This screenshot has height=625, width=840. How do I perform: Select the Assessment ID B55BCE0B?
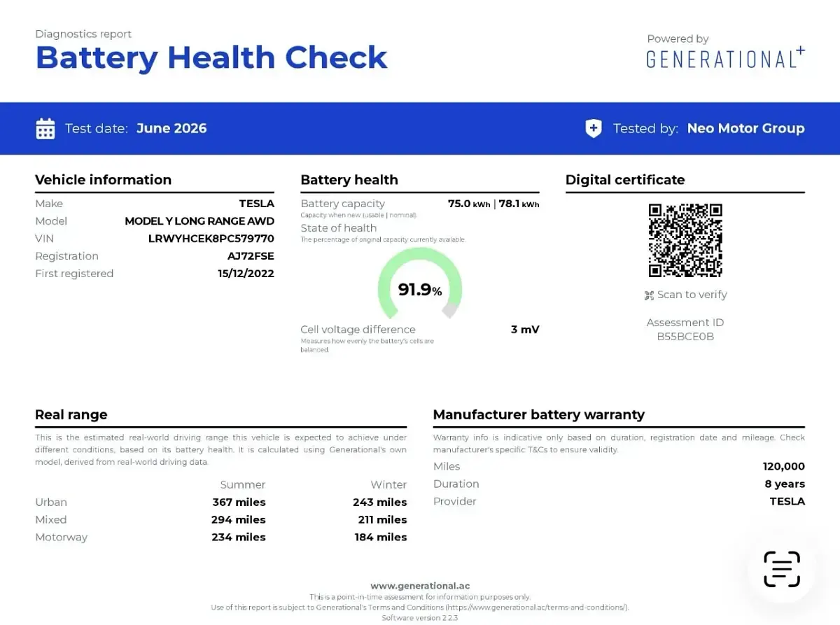point(685,337)
